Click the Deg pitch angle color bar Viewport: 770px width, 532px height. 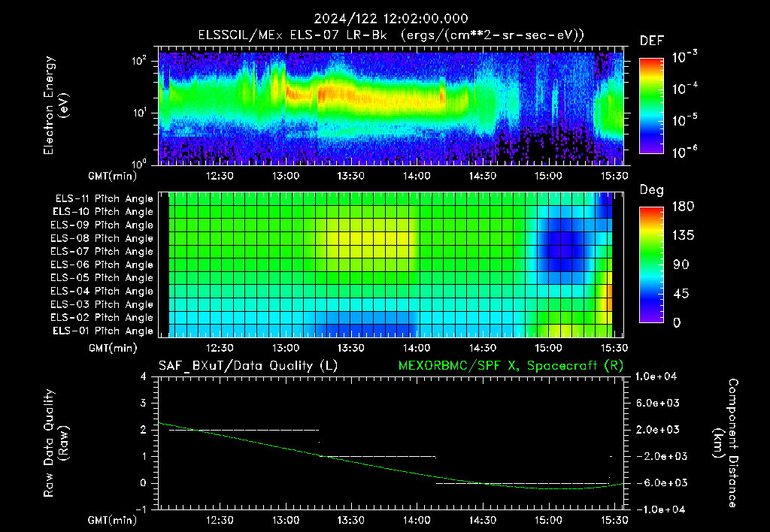coord(651,264)
